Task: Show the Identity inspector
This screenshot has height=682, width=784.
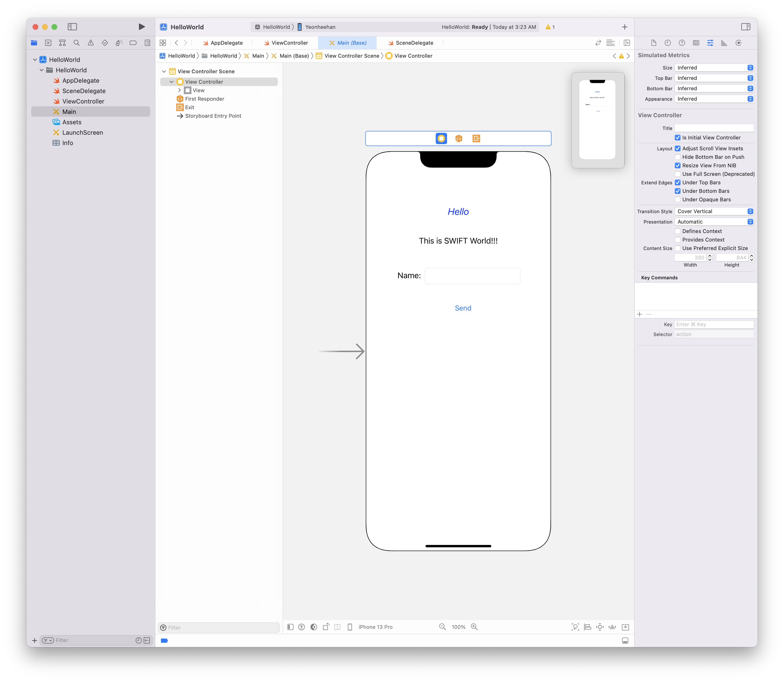Action: 696,43
